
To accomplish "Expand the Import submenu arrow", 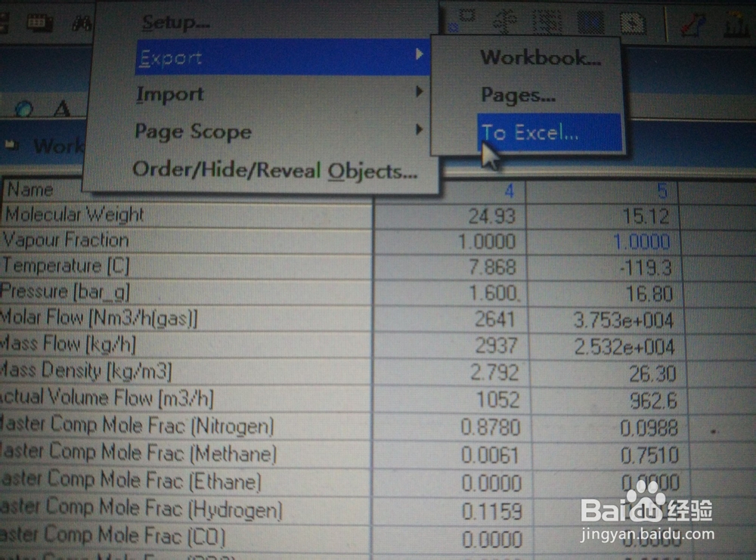I will click(419, 91).
